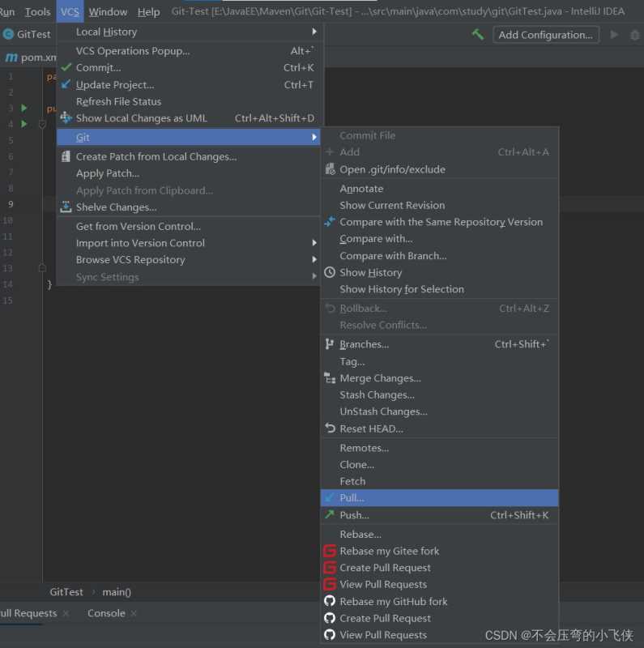The width and height of the screenshot is (644, 648).
Task: Open the Help menu
Action: click(x=149, y=12)
